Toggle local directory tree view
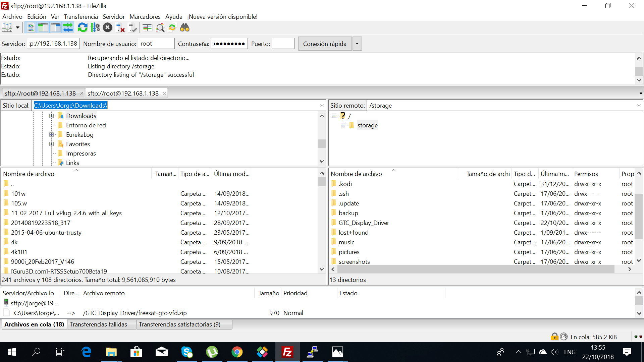Image resolution: width=644 pixels, height=362 pixels. [x=43, y=27]
